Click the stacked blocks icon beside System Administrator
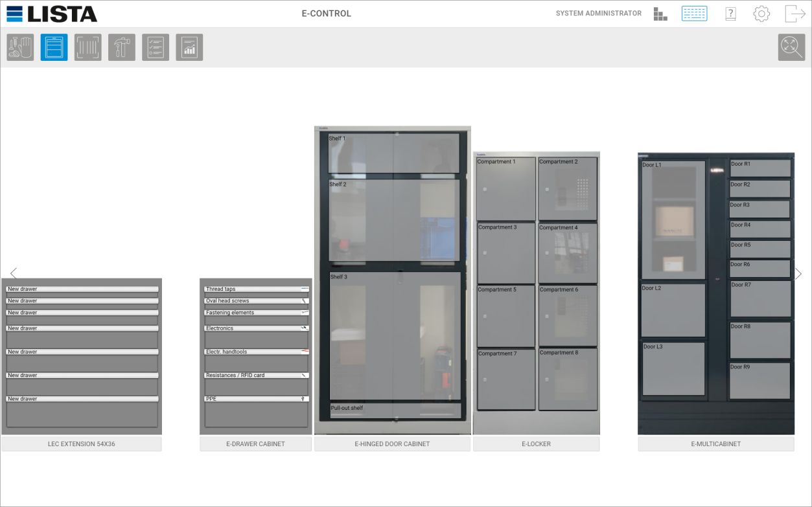The height and width of the screenshot is (507, 812). coord(660,14)
